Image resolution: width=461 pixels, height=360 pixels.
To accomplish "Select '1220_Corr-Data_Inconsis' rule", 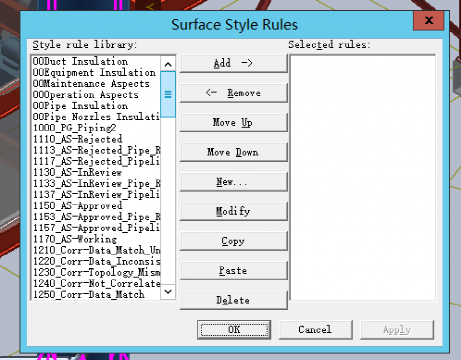I will click(95, 261).
